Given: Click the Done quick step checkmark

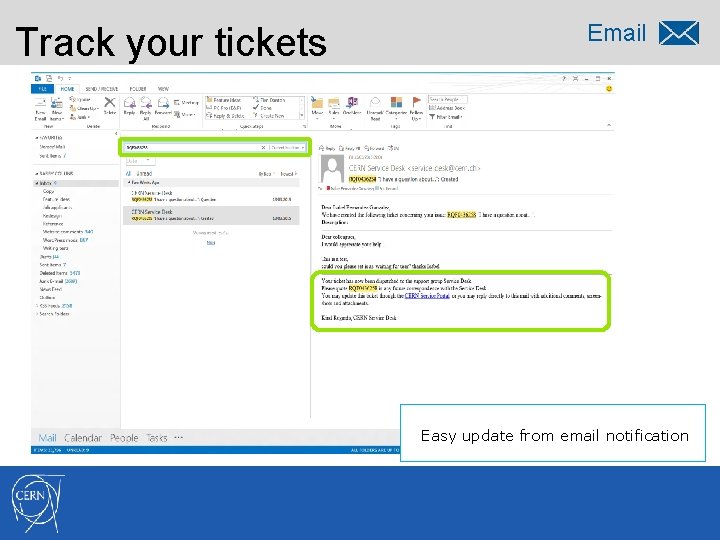Looking at the screenshot, I should click(256, 107).
